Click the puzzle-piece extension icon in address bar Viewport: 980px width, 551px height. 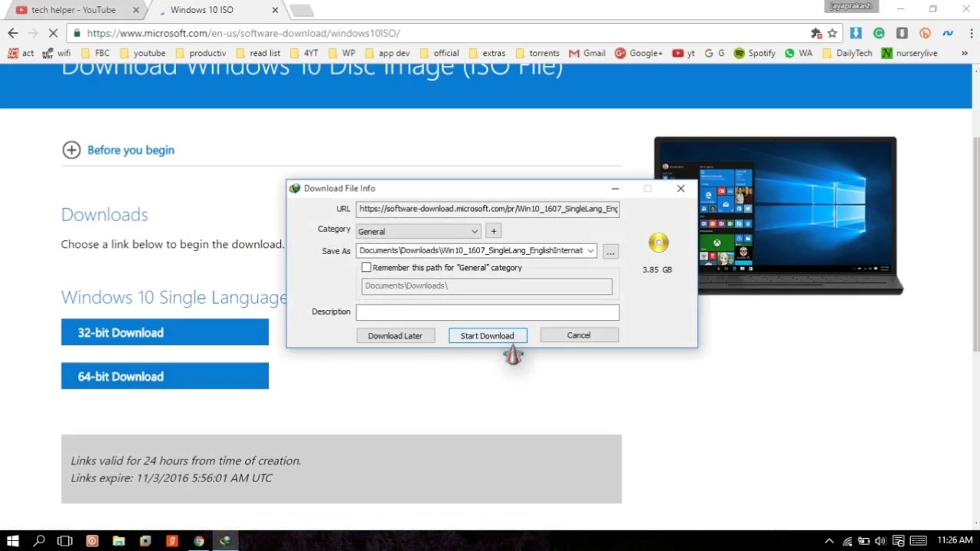point(816,33)
